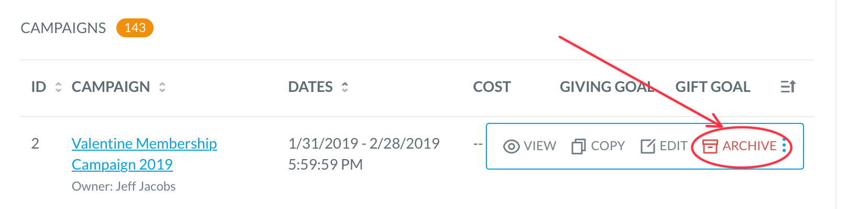Viewport: 868px width, 209px height.
Task: Click the GIFT GOAL column header
Action: [713, 87]
